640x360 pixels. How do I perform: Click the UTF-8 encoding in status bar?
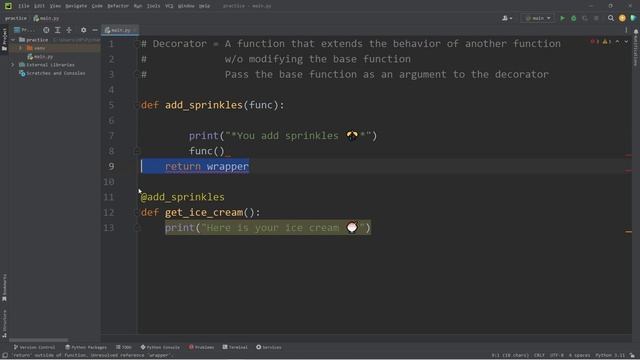click(556, 356)
